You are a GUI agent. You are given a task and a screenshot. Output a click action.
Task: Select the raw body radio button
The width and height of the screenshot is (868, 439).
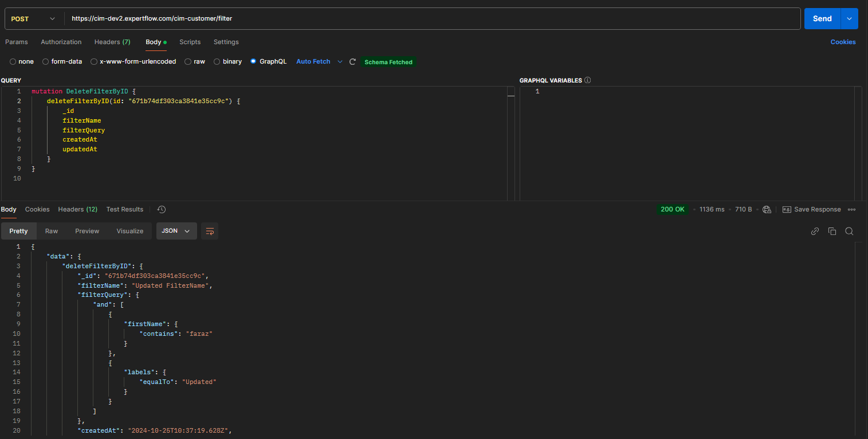pos(188,62)
